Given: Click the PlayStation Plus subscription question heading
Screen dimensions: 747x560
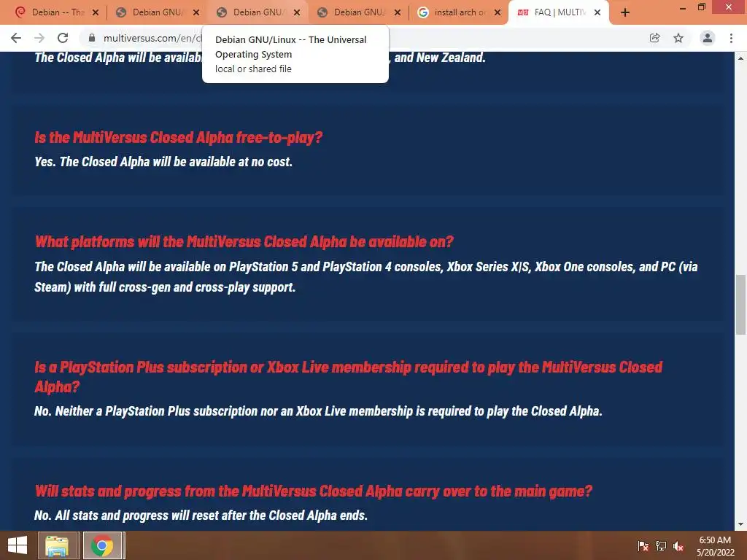Looking at the screenshot, I should (348, 377).
